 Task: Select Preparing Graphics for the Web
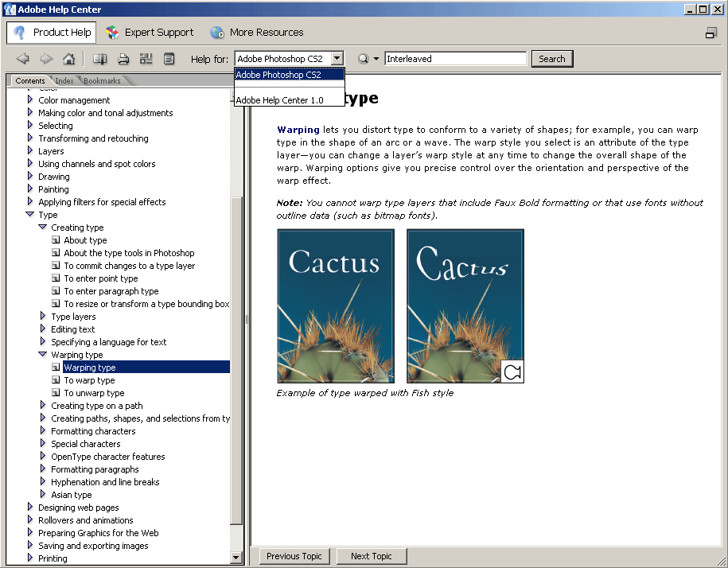click(x=99, y=533)
